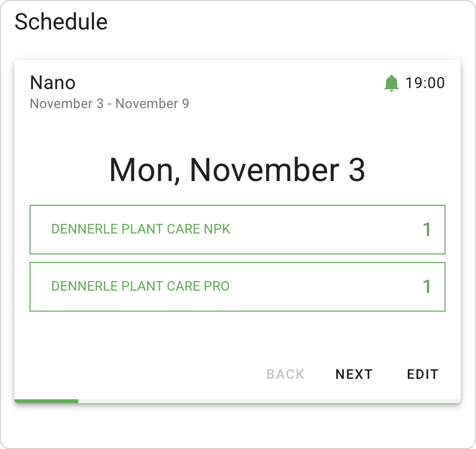Image resolution: width=476 pixels, height=449 pixels.
Task: Click the Schedule page heading
Action: tap(61, 22)
